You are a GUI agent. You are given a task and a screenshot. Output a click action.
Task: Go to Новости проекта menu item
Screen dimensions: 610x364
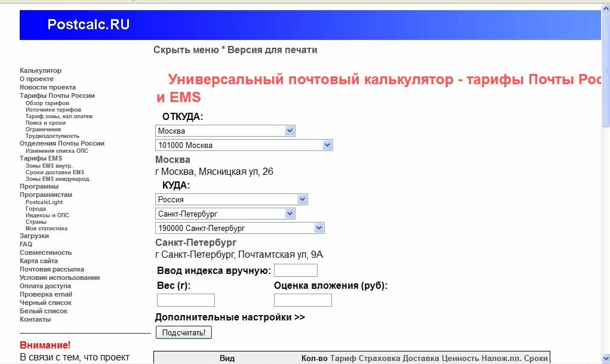(x=48, y=87)
